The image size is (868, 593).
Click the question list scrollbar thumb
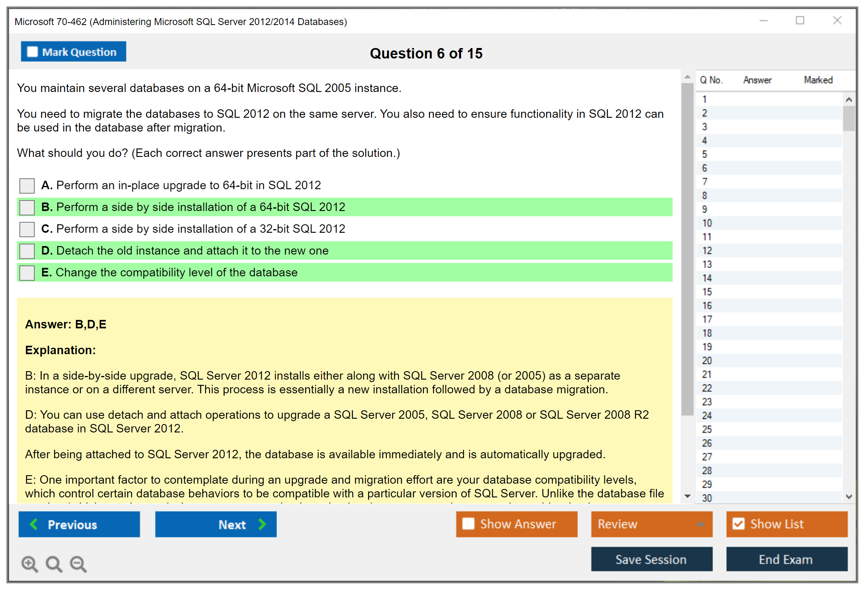(849, 118)
